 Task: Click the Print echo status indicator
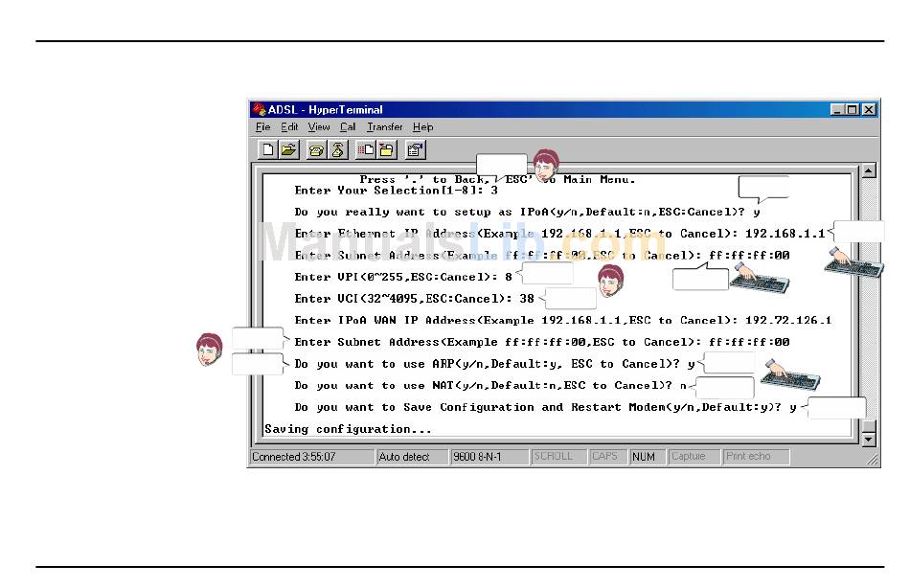756,457
